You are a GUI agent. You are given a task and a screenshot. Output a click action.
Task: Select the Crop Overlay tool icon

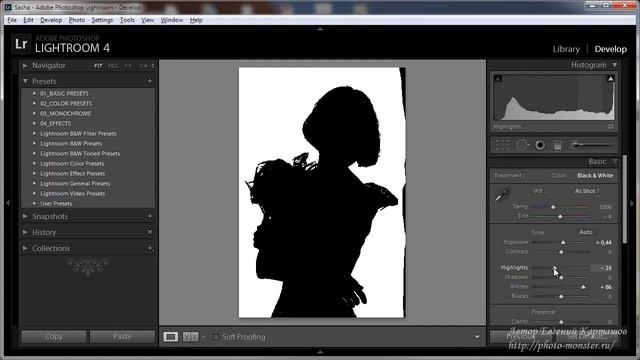coord(502,145)
